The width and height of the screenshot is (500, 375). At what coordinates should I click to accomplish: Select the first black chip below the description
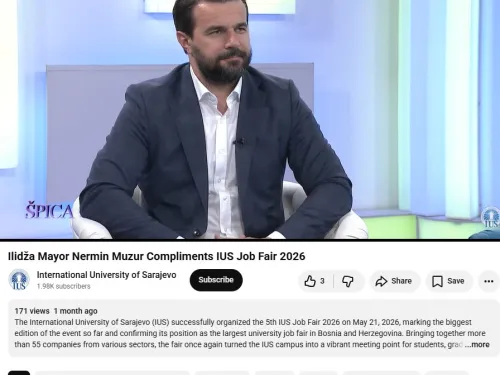click(19, 373)
